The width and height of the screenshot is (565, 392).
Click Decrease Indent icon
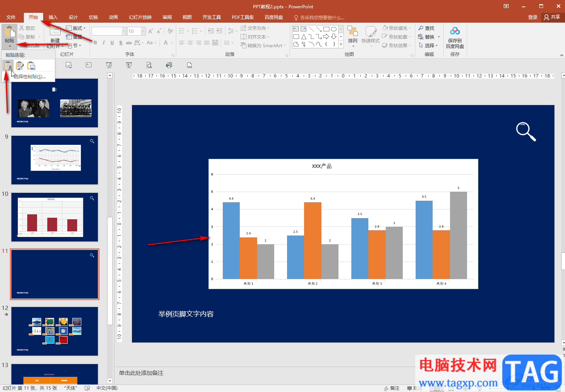pyautogui.click(x=211, y=31)
